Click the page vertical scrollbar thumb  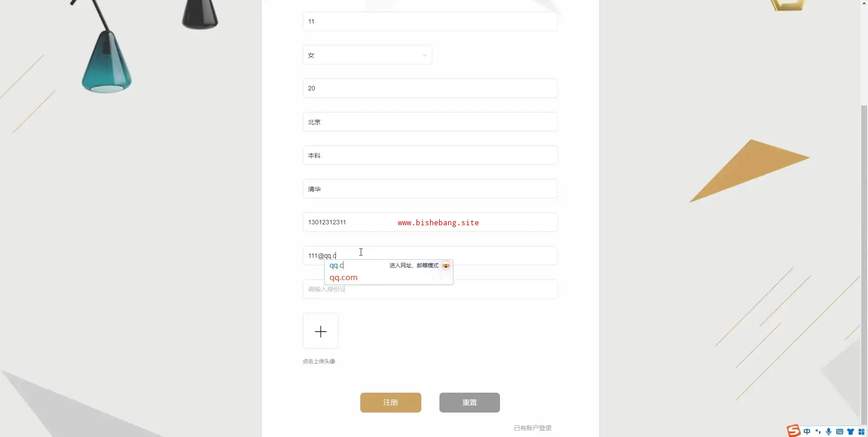coord(864,262)
